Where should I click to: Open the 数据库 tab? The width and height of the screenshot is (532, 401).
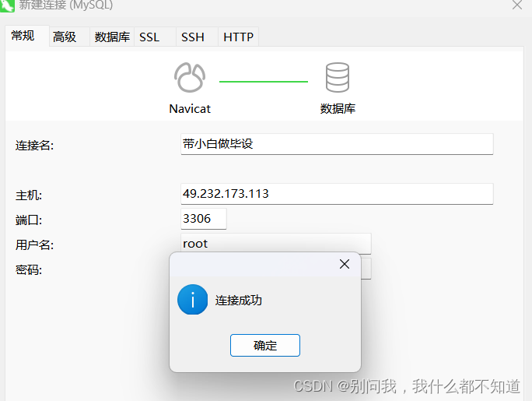(112, 37)
